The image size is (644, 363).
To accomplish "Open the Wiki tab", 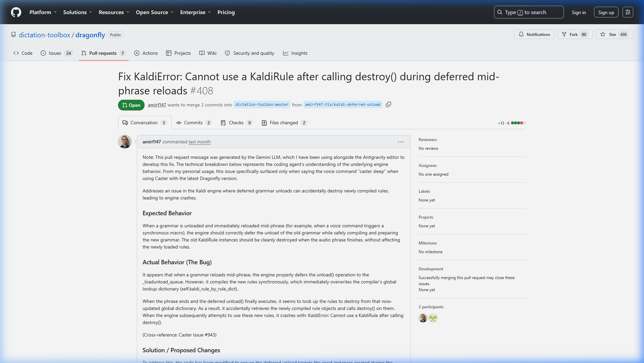I will click(208, 53).
